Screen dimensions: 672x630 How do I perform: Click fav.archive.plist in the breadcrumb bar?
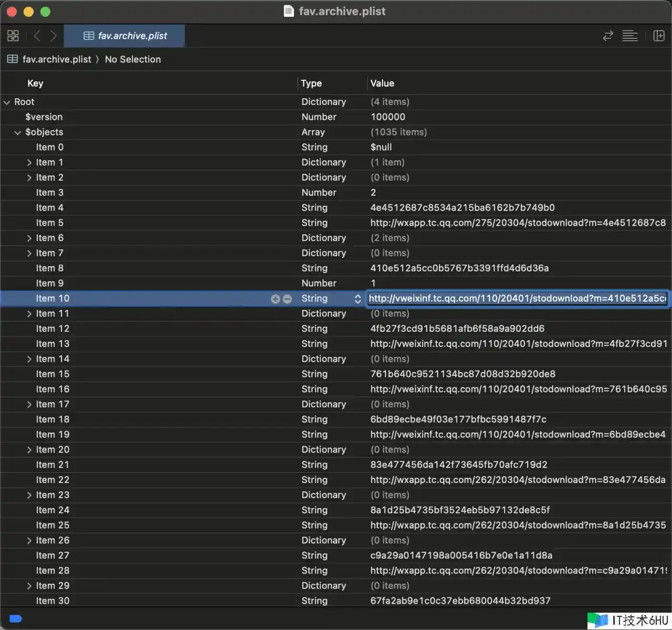tap(56, 59)
